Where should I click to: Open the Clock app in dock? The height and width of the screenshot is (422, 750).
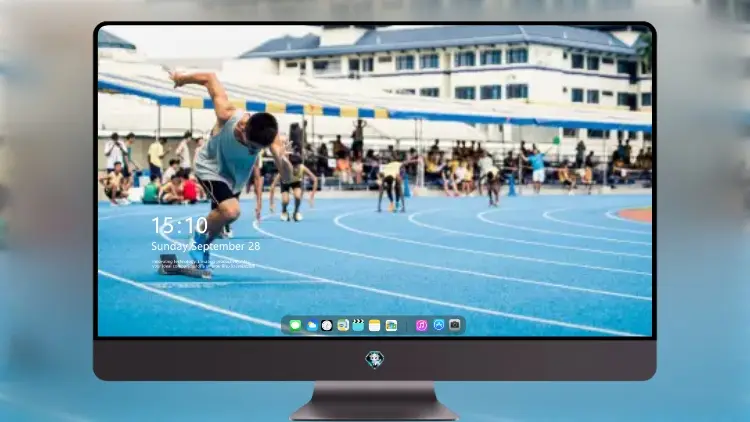(327, 325)
